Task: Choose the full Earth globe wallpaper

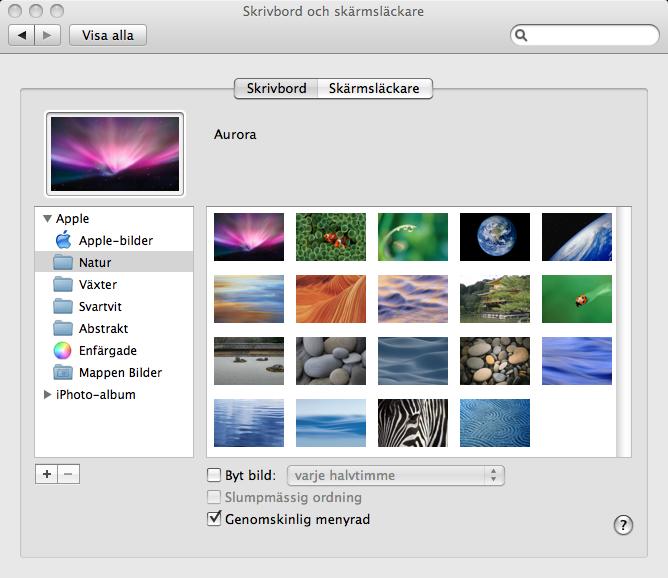Action: pyautogui.click(x=495, y=237)
